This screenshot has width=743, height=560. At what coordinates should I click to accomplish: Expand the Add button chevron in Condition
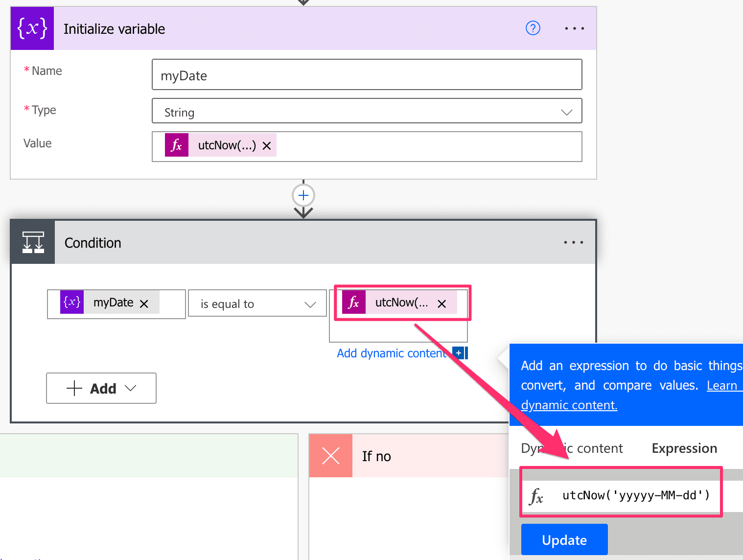131,388
